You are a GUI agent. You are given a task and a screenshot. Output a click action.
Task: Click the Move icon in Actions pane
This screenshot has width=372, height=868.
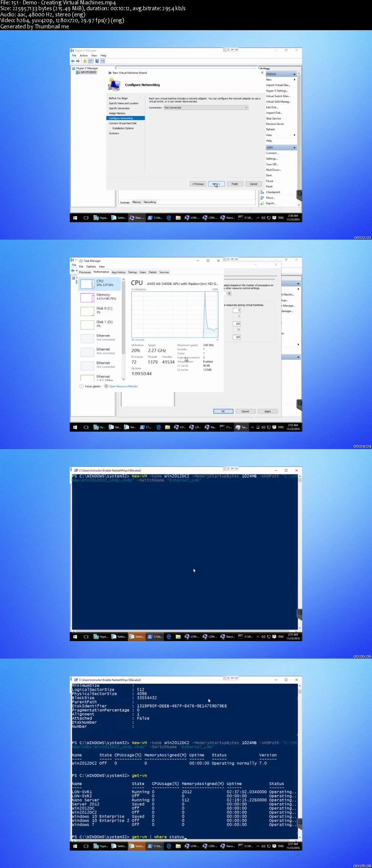pyautogui.click(x=262, y=198)
